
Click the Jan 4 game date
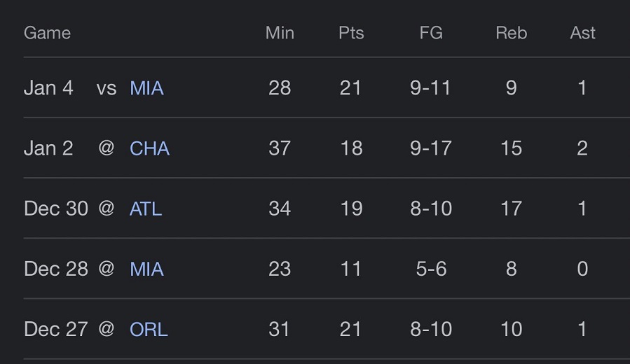48,88
